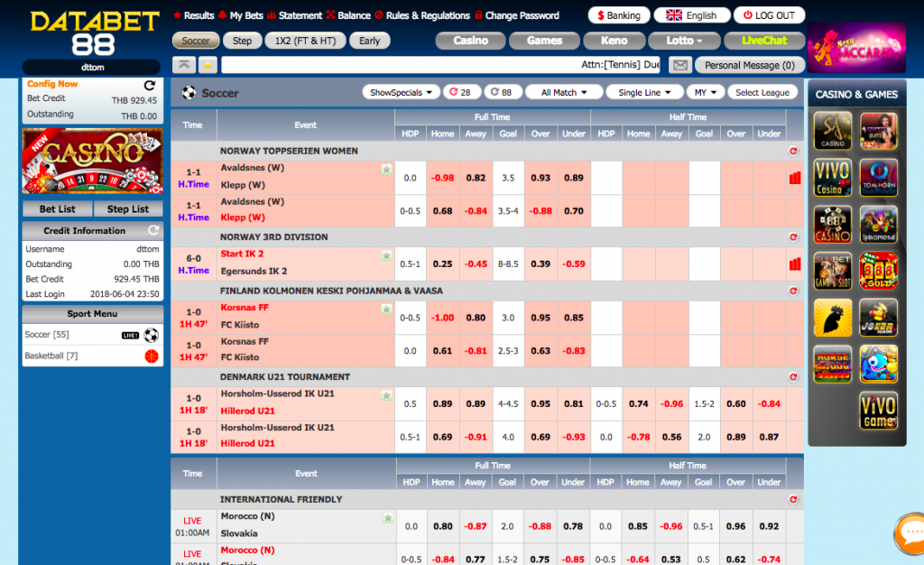The width and height of the screenshot is (924, 565).
Task: Expand the Single Line view dropdown
Action: 644,92
